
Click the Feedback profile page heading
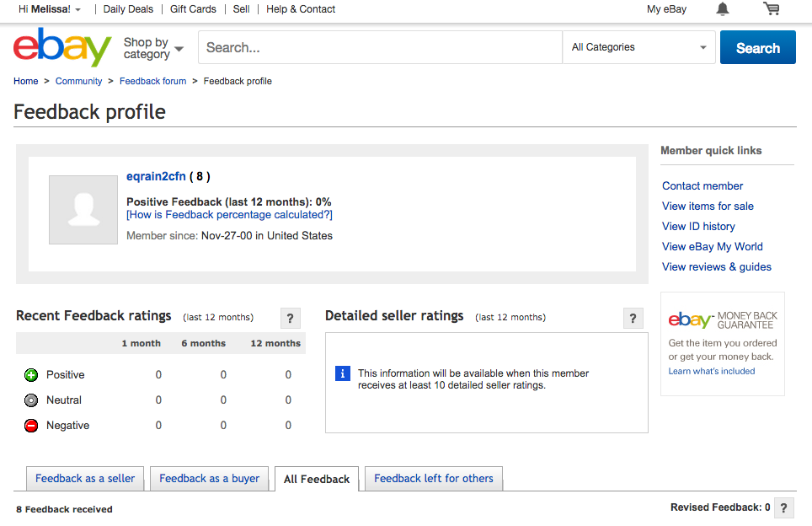[x=89, y=112]
